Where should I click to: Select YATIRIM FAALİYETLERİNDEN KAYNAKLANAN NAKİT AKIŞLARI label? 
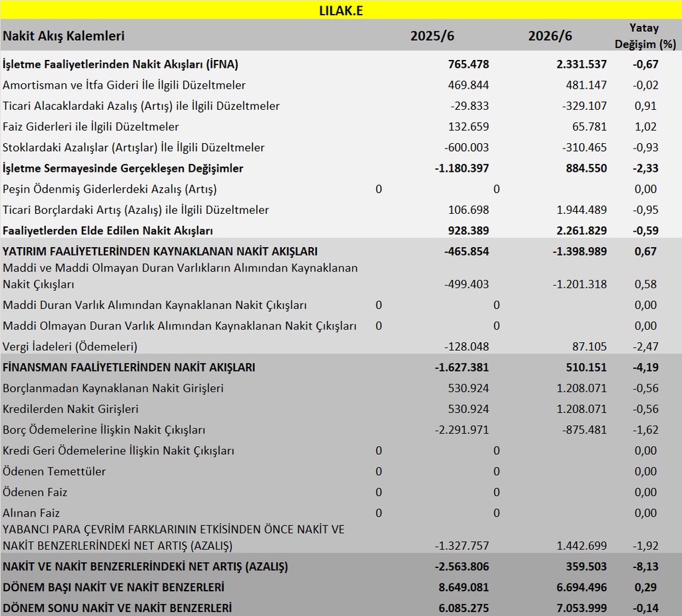pos(160,252)
